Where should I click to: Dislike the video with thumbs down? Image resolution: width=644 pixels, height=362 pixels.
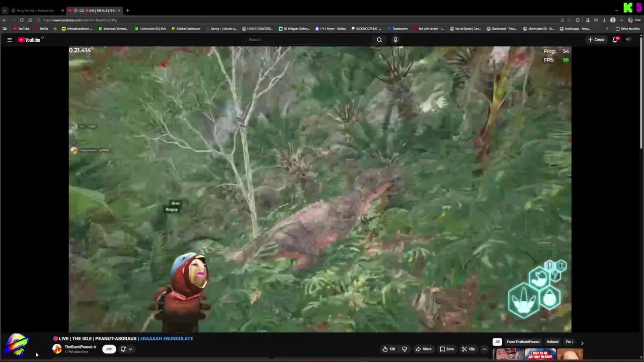click(x=404, y=349)
